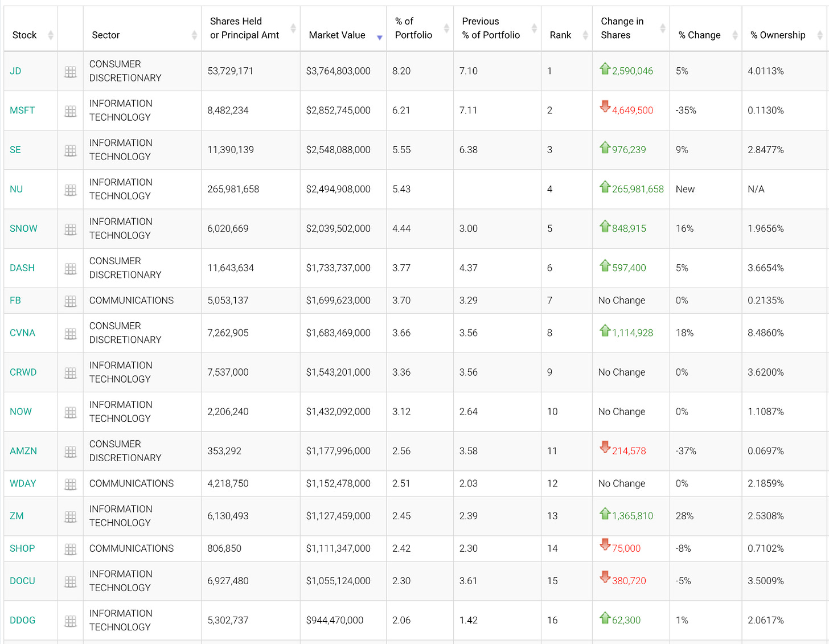Sort table by Stock column
Image resolution: width=829 pixels, height=644 pixels.
pos(31,28)
